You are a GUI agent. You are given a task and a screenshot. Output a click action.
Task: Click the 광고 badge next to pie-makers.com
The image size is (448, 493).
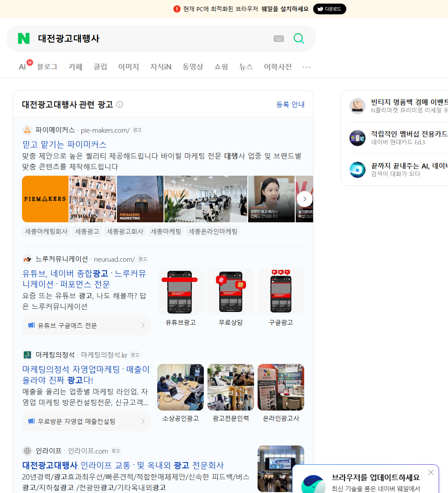tap(137, 130)
